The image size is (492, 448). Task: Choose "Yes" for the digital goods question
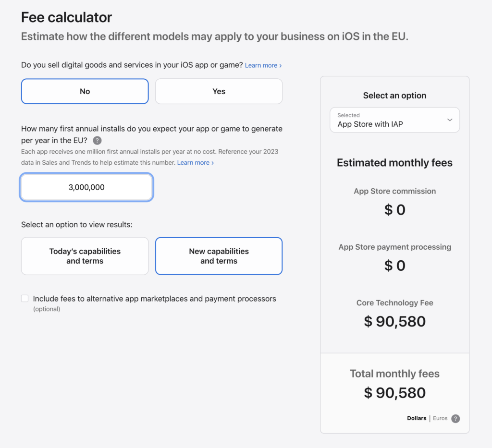point(219,91)
